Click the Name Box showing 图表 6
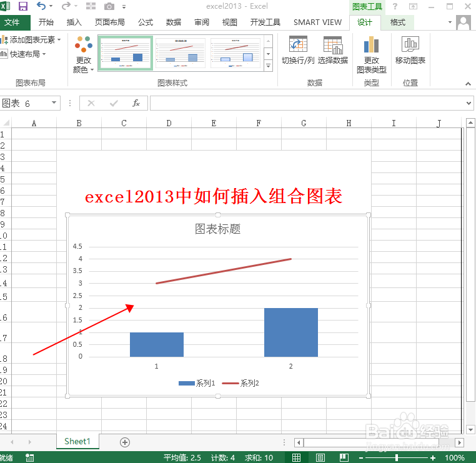The width and height of the screenshot is (476, 463). coord(26,103)
